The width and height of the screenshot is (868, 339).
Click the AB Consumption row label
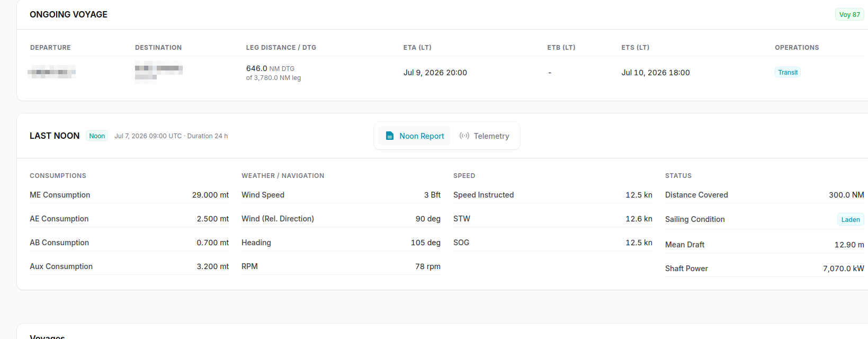tap(59, 243)
